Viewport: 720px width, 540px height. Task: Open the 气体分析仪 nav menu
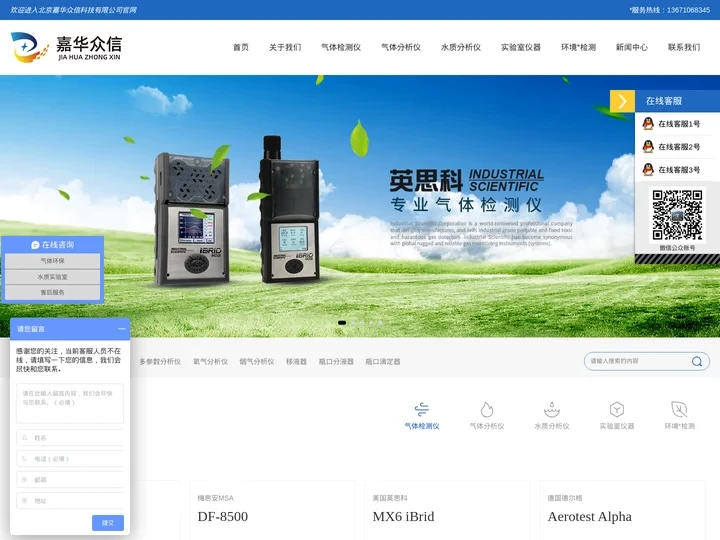pyautogui.click(x=401, y=47)
